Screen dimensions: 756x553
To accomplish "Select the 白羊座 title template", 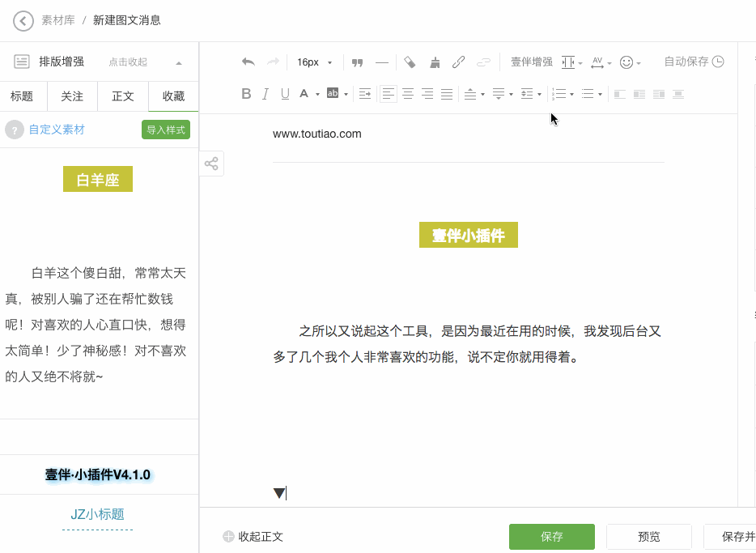I will (98, 180).
